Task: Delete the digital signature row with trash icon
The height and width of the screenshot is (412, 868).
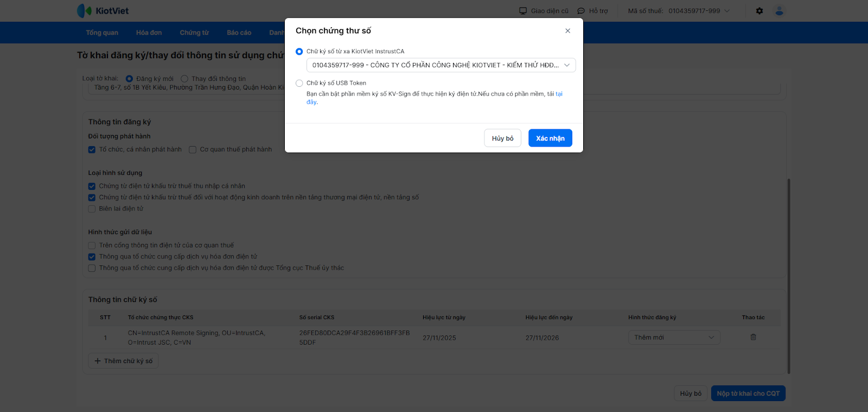Action: [753, 337]
